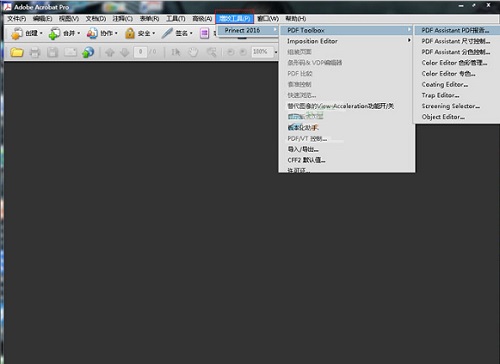The image size is (500, 364).
Task: Open dropdown arrow next to 签名
Action: pos(191,33)
